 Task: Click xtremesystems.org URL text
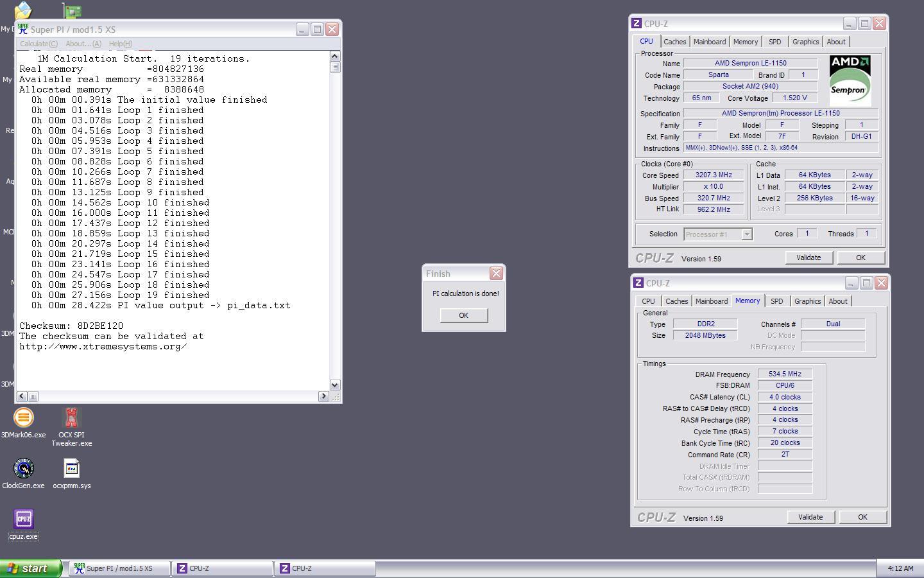click(103, 346)
